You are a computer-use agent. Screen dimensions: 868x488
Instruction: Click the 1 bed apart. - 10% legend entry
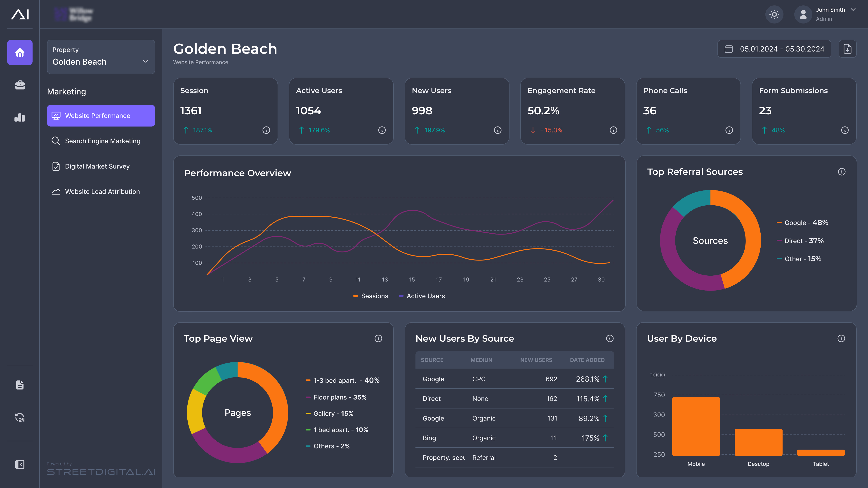(337, 430)
